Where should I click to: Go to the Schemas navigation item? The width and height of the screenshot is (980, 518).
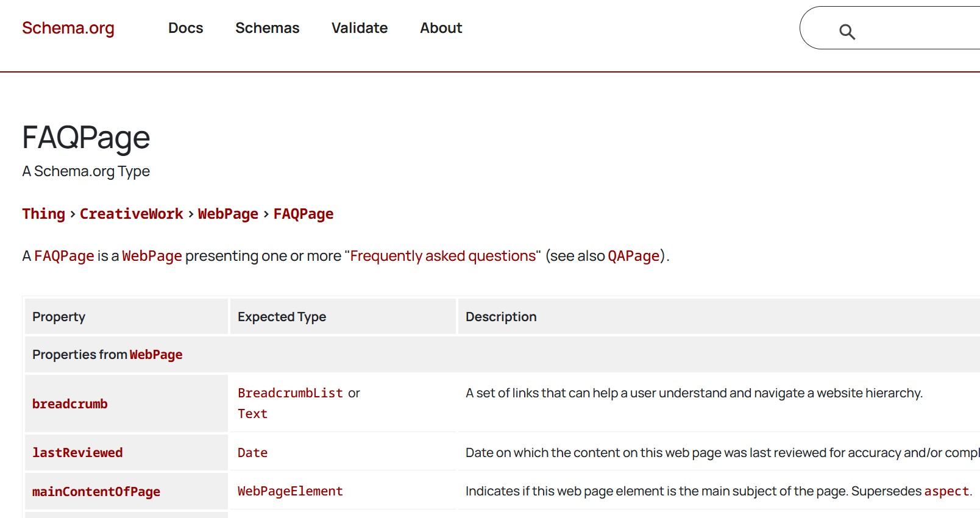pos(267,28)
